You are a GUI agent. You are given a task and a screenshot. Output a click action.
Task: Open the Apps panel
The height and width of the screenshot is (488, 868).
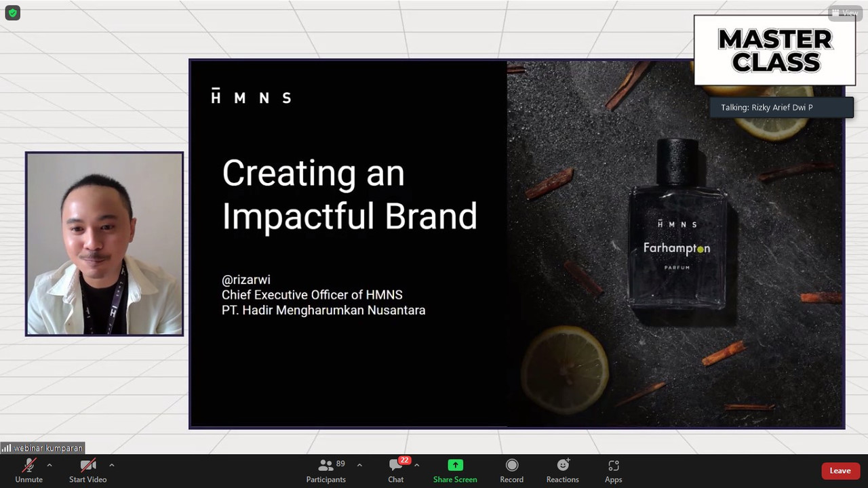point(613,470)
